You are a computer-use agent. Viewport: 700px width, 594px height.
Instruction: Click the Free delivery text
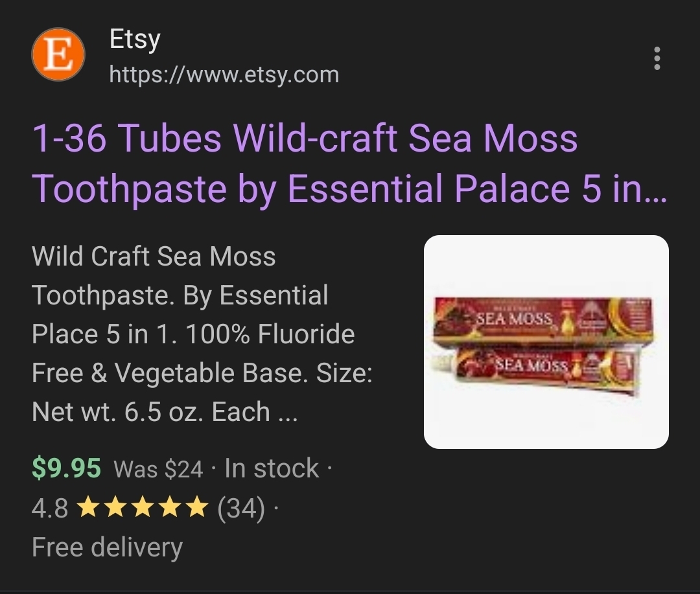point(107,547)
